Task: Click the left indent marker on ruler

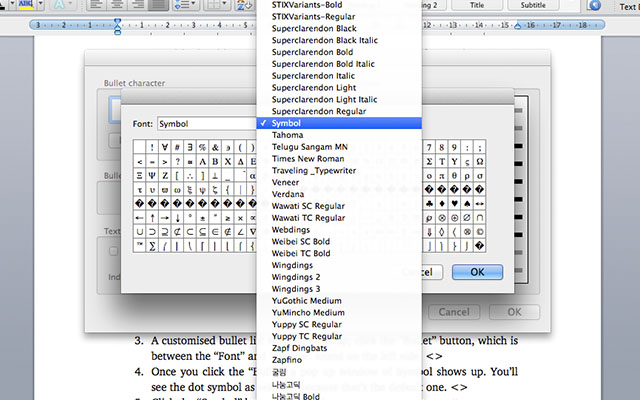Action: click(118, 27)
